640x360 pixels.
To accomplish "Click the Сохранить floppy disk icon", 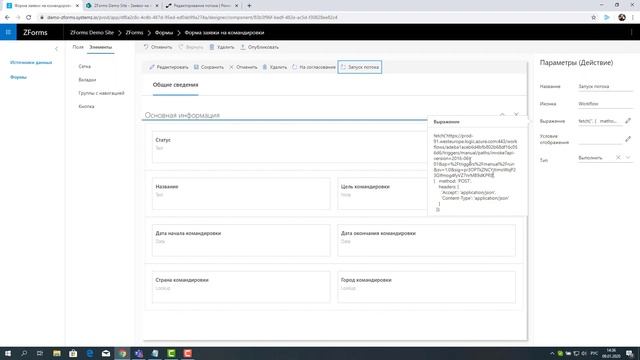I will tap(196, 67).
